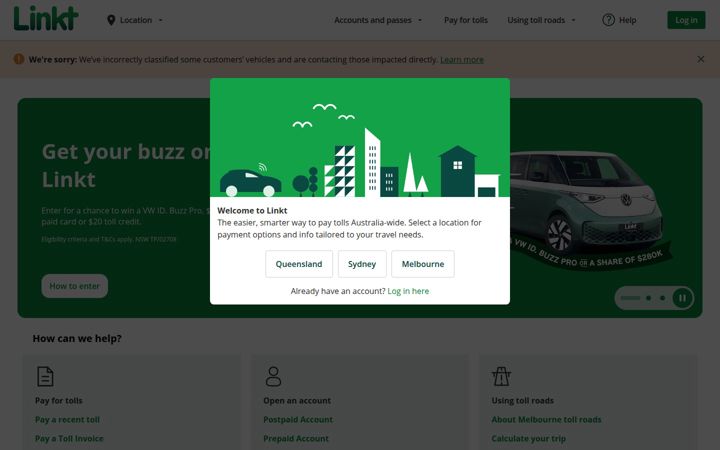This screenshot has height=450, width=720.
Task: Open Pay a Toll Invoice link
Action: [69, 439]
